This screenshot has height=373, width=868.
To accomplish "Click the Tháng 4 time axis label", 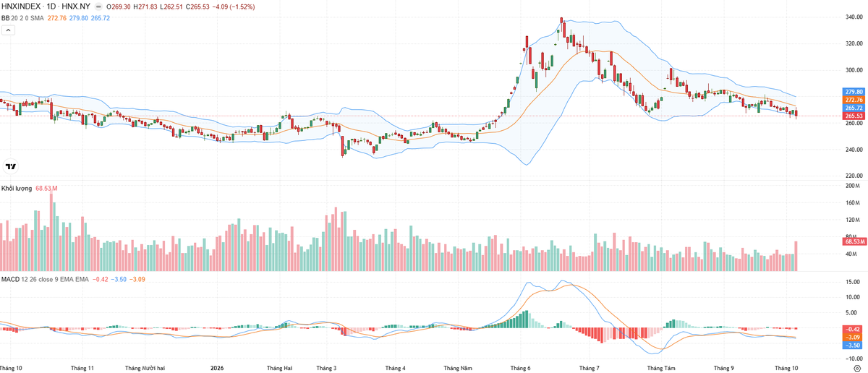I will click(395, 368).
